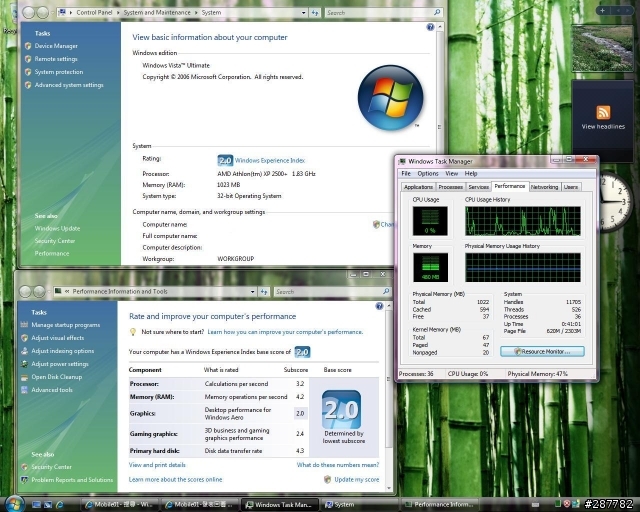Open Manage startup programs task
Image resolution: width=640 pixels, height=512 pixels.
click(65, 325)
